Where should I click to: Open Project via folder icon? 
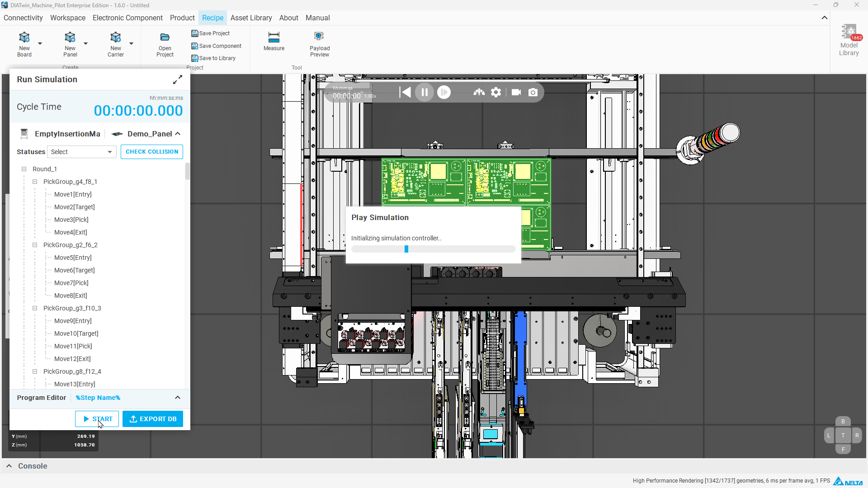(x=165, y=37)
